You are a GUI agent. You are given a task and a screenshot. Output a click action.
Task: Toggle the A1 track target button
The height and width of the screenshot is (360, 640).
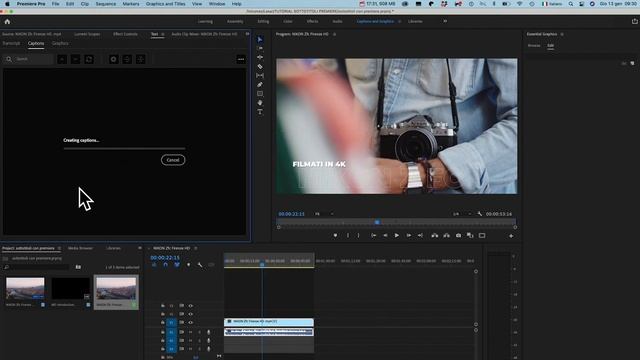pos(171,332)
